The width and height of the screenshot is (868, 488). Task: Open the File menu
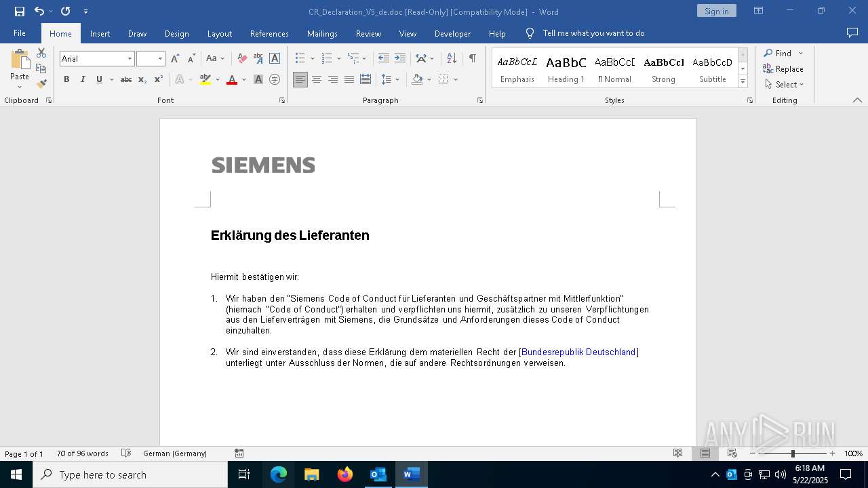pyautogui.click(x=20, y=33)
